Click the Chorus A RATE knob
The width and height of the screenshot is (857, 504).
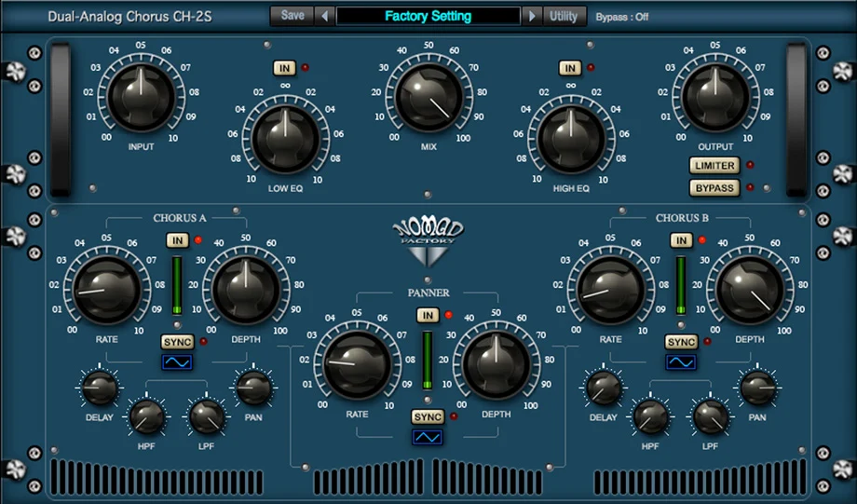106,290
